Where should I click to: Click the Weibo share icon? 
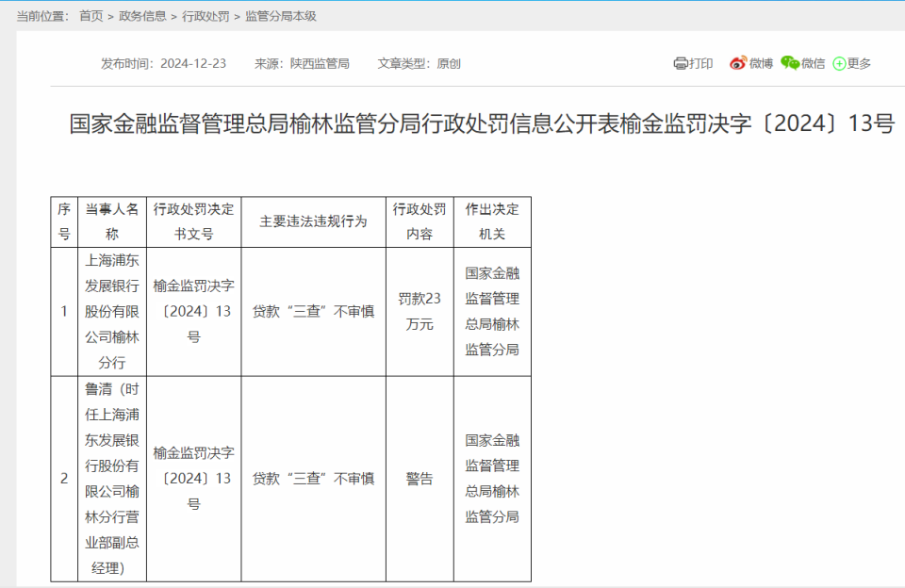pos(737,63)
